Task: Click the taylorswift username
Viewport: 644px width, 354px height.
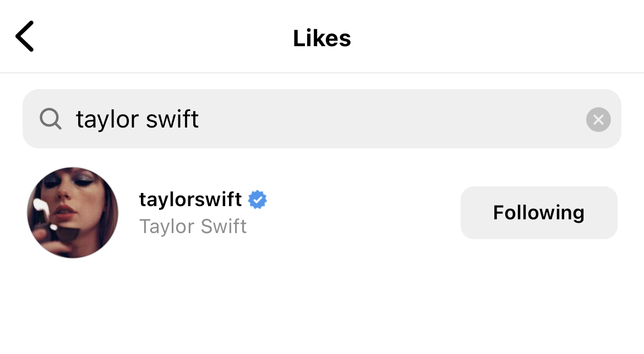Action: coord(190,200)
